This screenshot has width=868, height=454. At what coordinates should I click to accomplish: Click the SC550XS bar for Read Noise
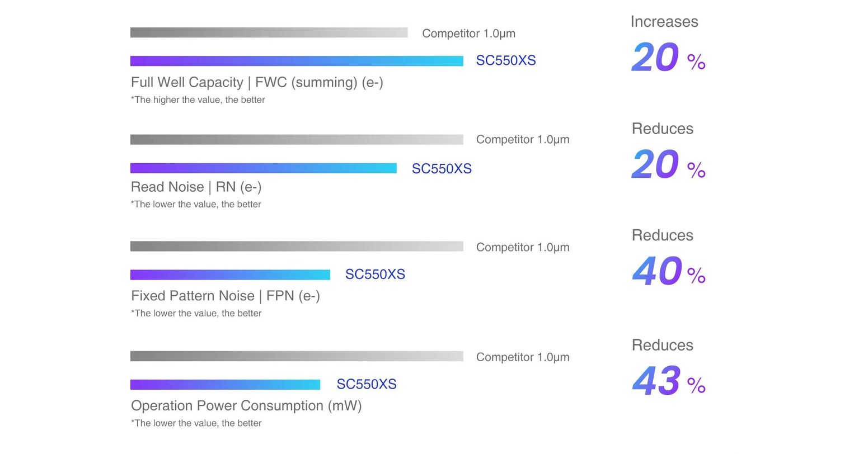point(263,168)
